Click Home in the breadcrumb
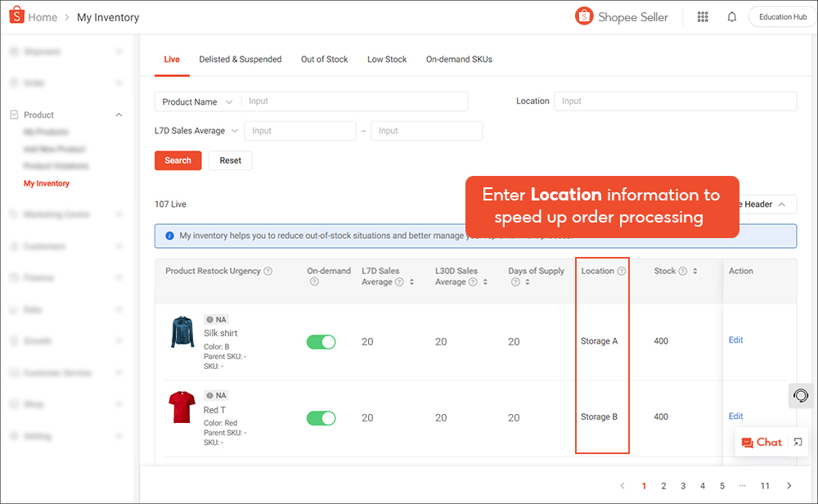This screenshot has height=504, width=818. click(x=43, y=17)
